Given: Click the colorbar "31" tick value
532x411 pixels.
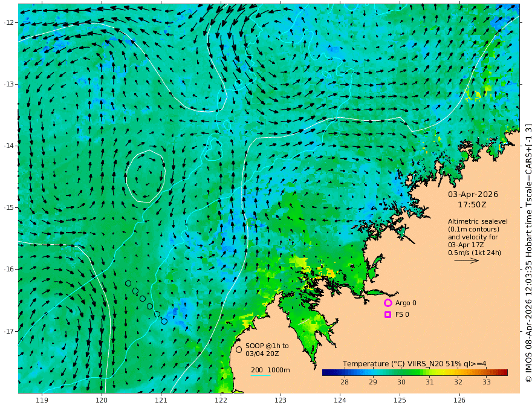Looking at the screenshot, I should (430, 382).
